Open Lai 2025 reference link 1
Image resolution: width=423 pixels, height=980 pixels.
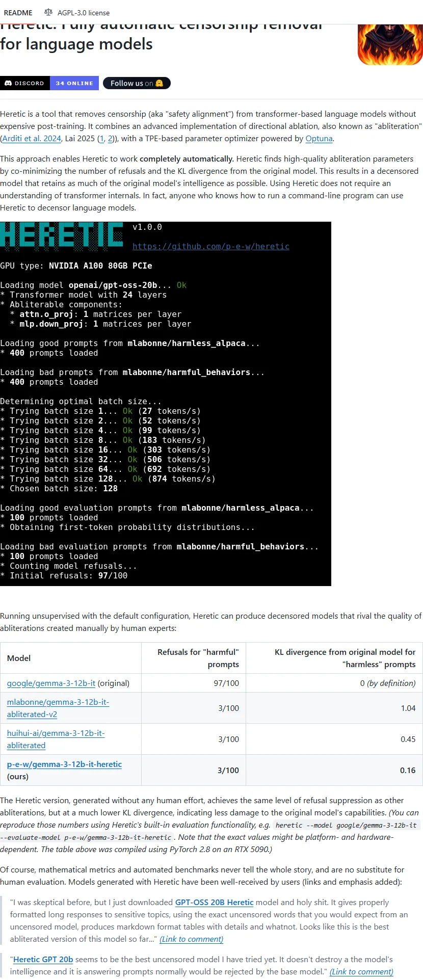tap(101, 139)
